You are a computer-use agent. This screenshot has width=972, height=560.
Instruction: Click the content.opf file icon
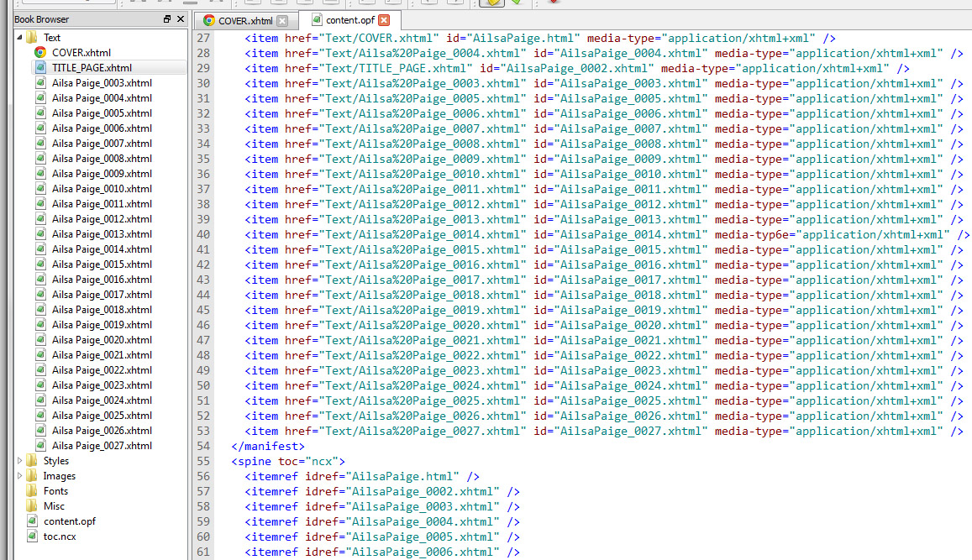[32, 521]
